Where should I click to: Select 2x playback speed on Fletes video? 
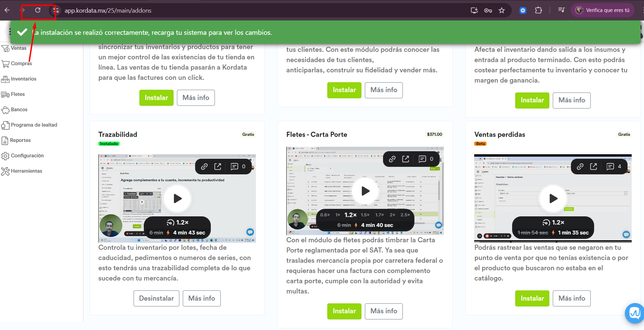pos(392,215)
